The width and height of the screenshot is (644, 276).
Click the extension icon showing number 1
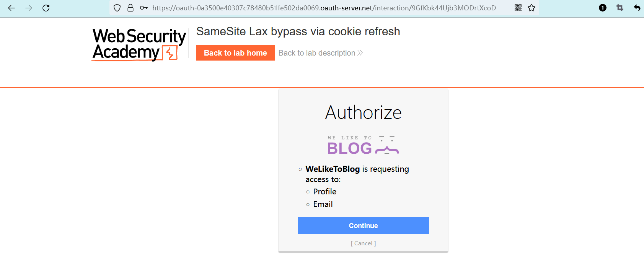(603, 8)
